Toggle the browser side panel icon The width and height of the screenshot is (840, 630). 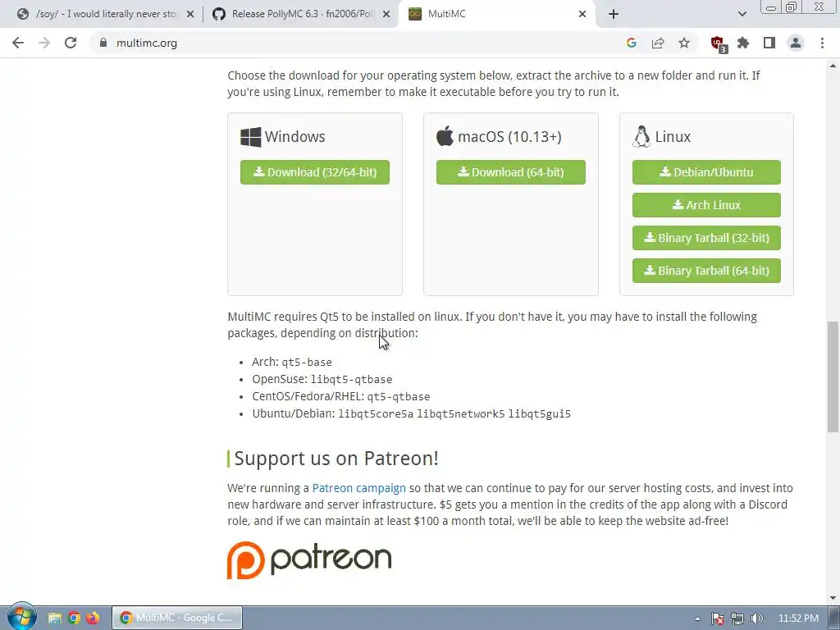click(769, 43)
